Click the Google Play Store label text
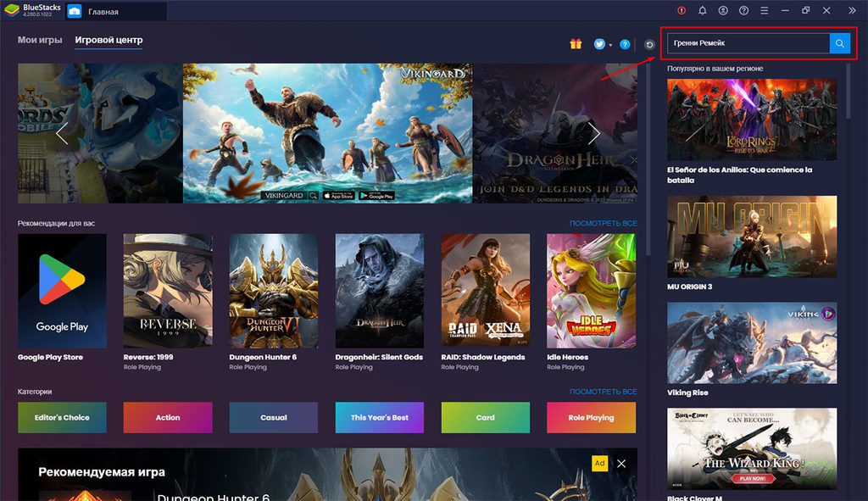Viewport: 868px width, 501px height. coord(50,357)
